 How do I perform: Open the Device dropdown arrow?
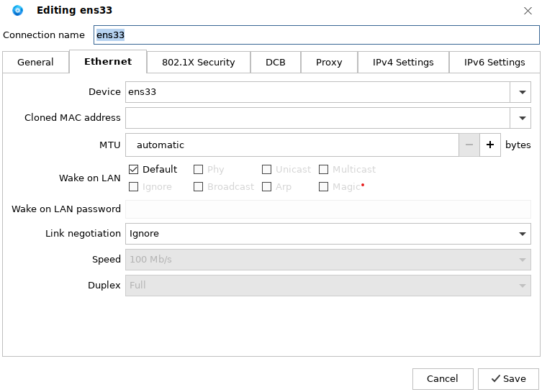click(520, 92)
